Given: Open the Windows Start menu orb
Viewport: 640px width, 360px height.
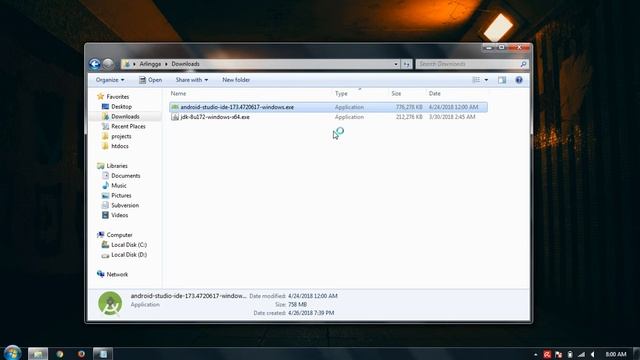Looking at the screenshot, I should [12, 353].
